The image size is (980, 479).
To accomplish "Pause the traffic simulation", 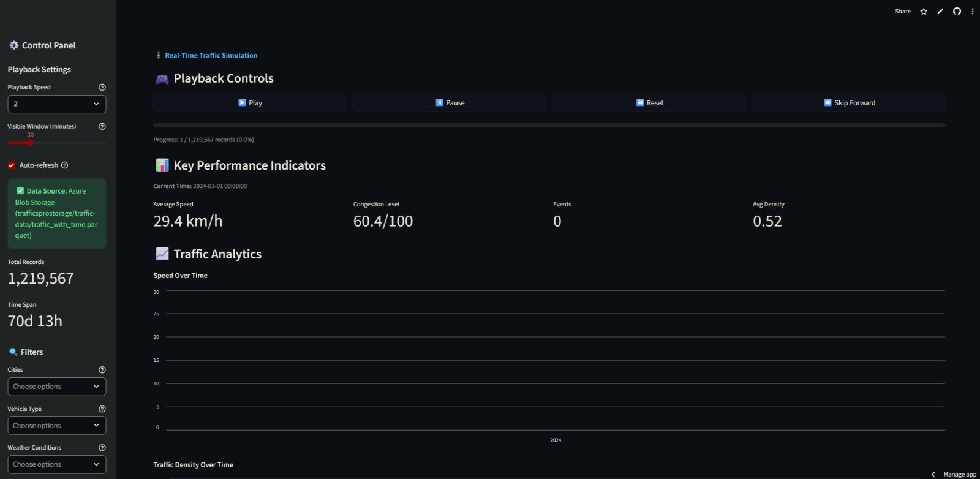I will pyautogui.click(x=450, y=103).
